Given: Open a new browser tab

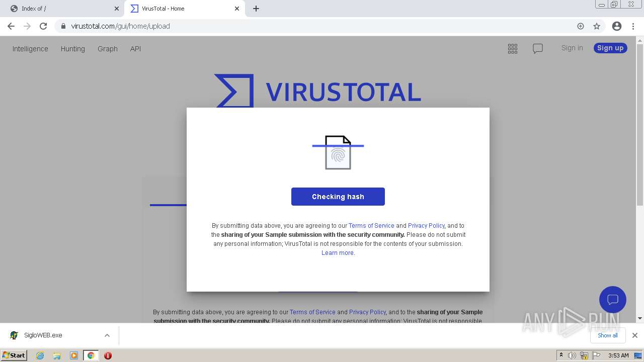Looking at the screenshot, I should point(256,9).
